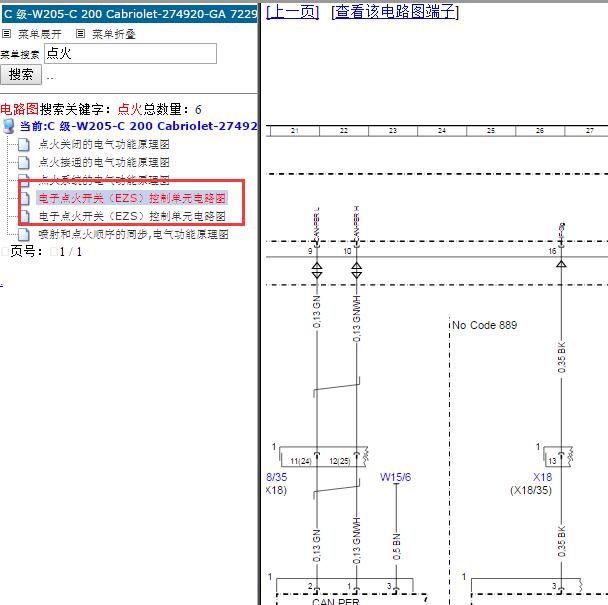Viewport: 608px width, 605px height.
Task: Click the computer icon beside 当前:C 级-W205
Action: (9, 126)
